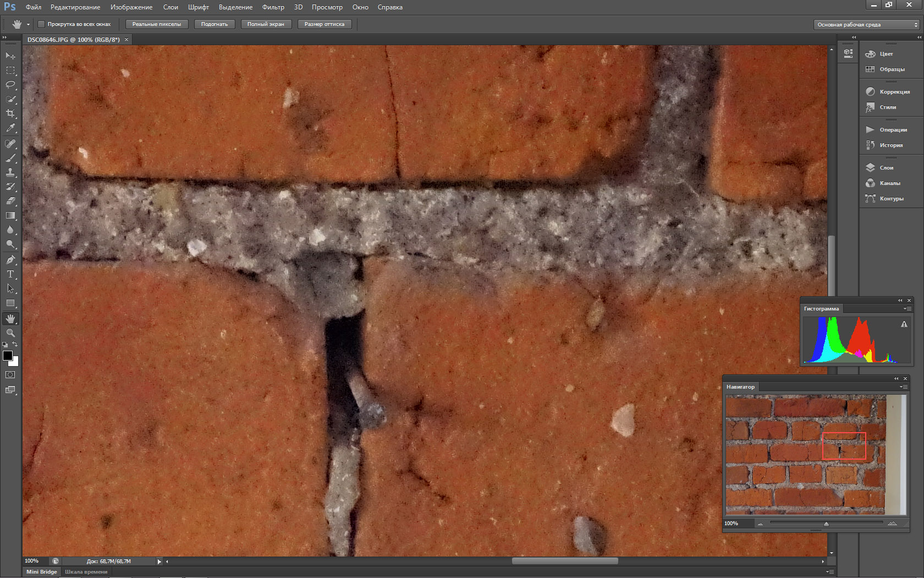This screenshot has width=924, height=578.
Task: Toggle Quick Mask mode
Action: point(10,375)
